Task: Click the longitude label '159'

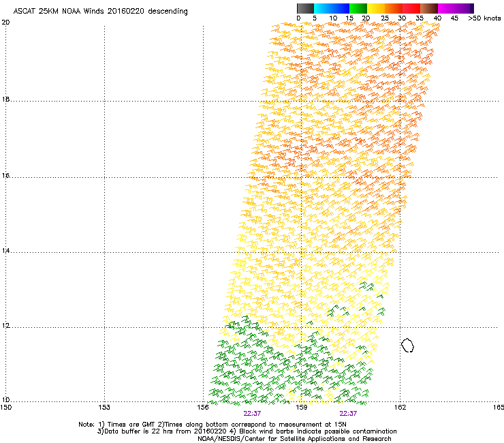Action: click(x=302, y=408)
